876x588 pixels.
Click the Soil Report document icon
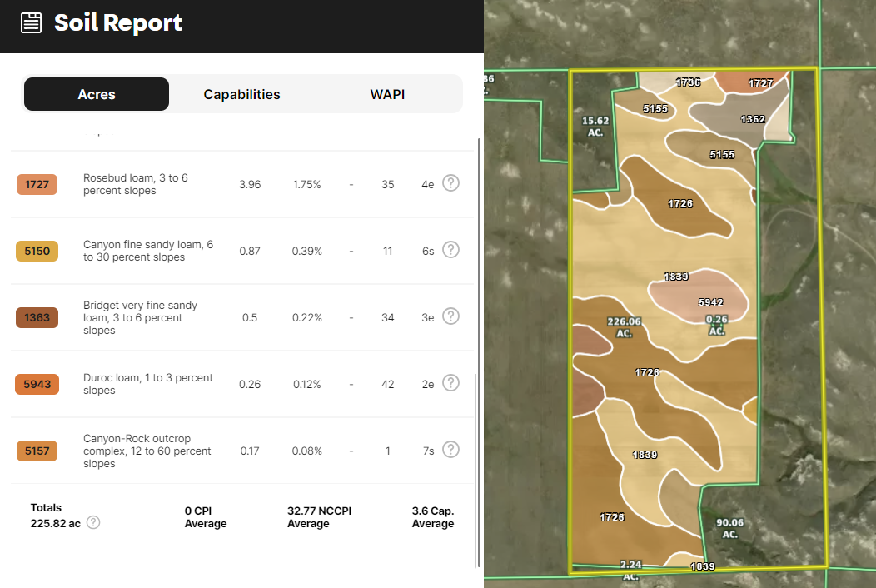tap(31, 22)
